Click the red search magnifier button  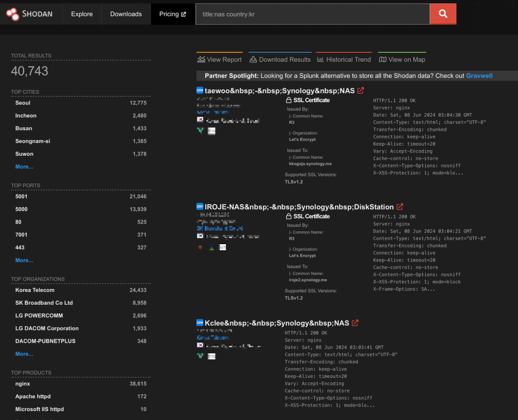443,14
